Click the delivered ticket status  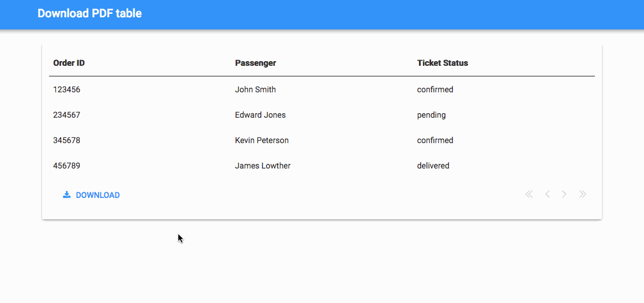(433, 166)
